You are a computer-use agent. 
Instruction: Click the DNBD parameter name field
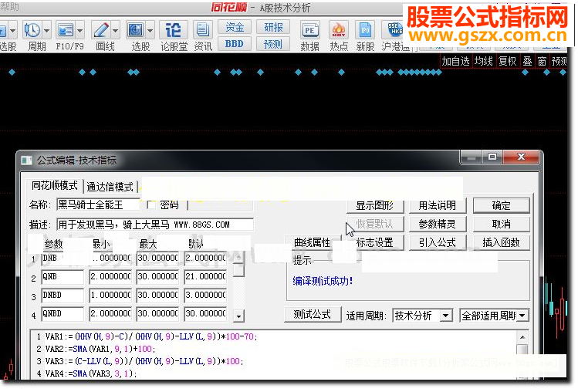tap(63, 295)
